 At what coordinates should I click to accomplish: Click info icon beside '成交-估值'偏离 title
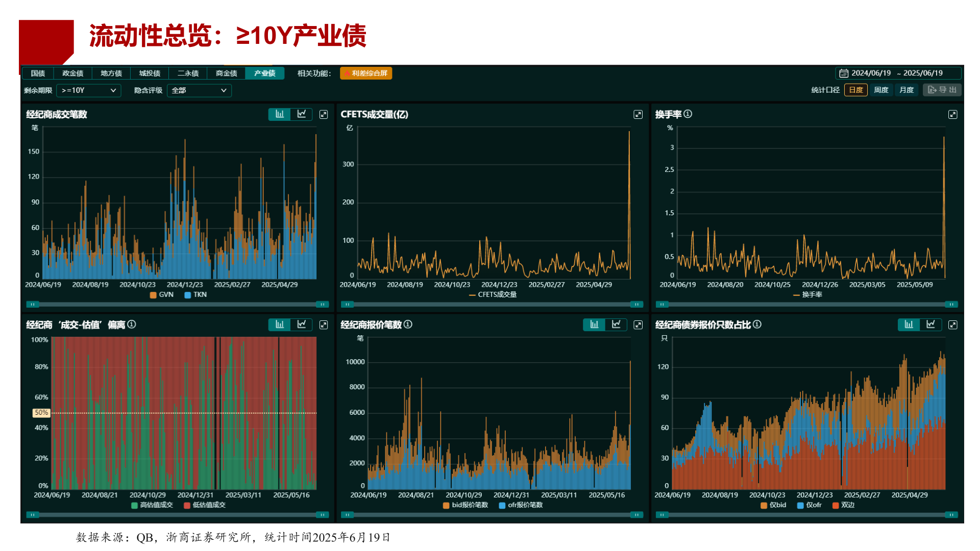[x=132, y=324]
